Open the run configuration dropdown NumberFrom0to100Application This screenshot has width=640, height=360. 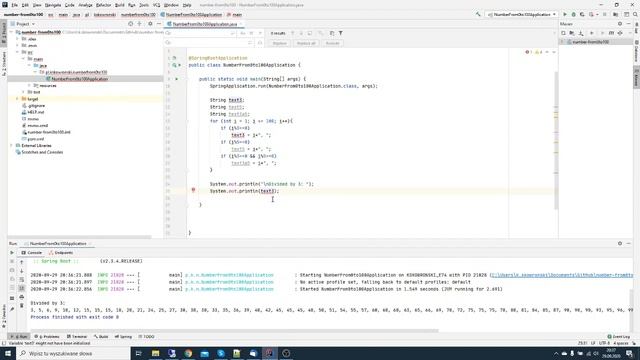click(x=522, y=14)
